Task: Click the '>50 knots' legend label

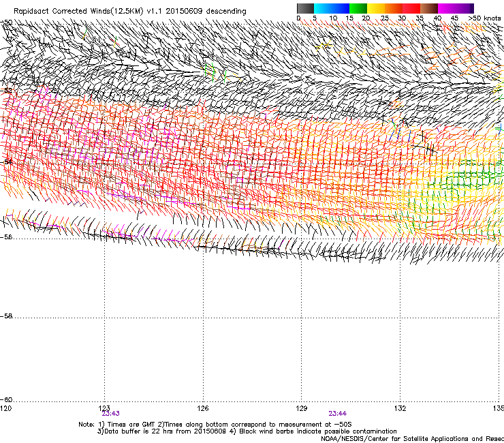Action: [484, 18]
